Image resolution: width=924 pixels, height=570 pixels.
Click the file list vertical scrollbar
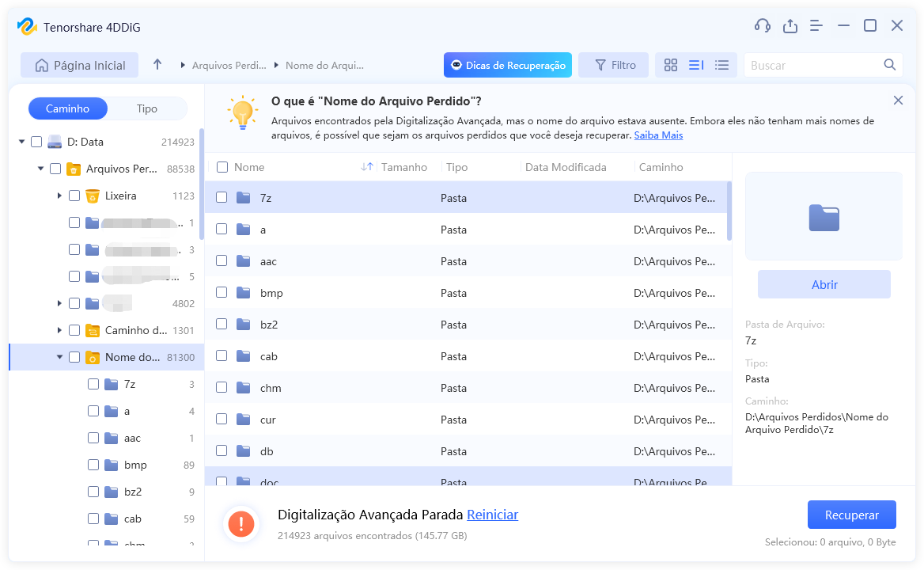[x=729, y=211]
